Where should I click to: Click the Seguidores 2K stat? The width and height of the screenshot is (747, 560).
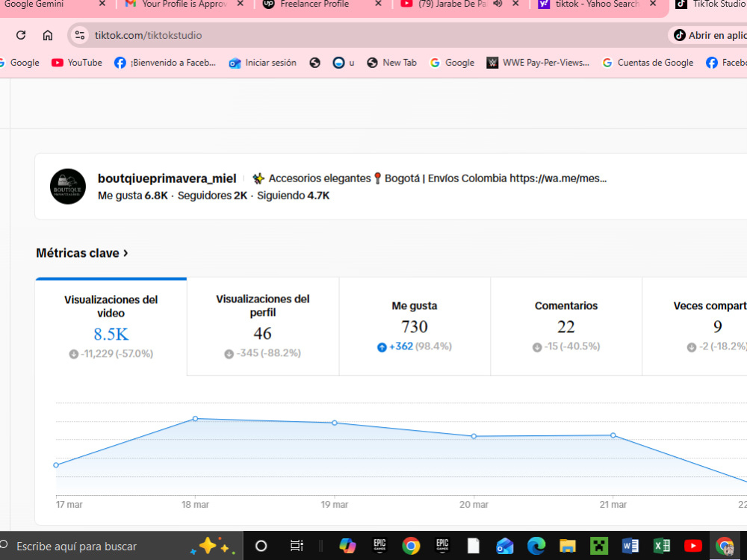click(212, 196)
